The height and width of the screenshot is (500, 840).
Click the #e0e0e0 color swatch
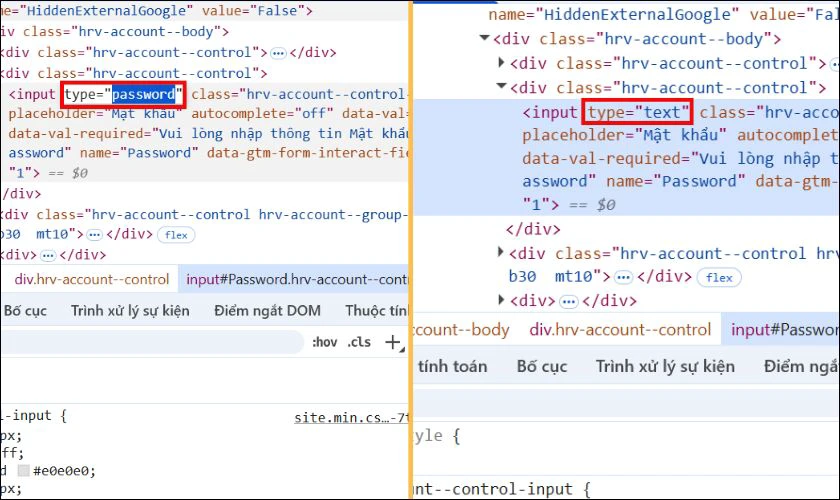tap(24, 471)
